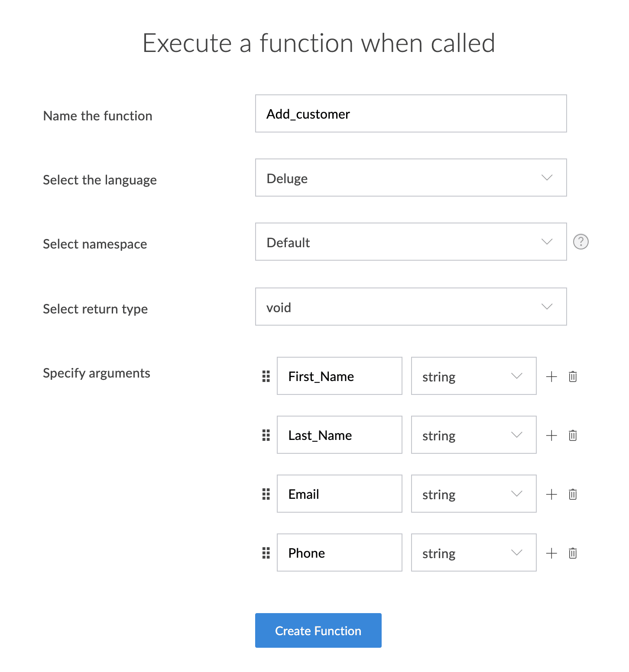This screenshot has width=629, height=672.
Task: Add argument after Email row
Action: pos(551,494)
